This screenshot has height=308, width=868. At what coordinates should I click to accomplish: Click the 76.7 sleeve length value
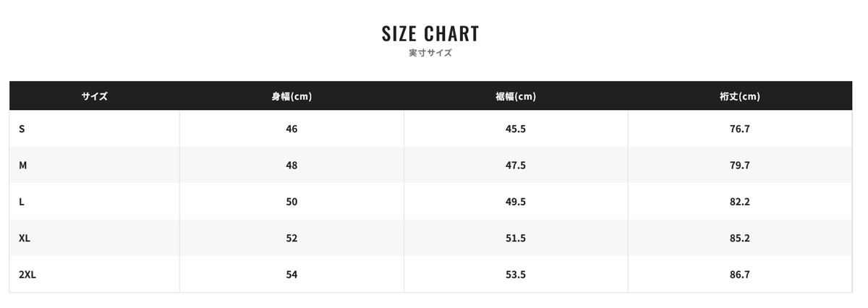740,129
